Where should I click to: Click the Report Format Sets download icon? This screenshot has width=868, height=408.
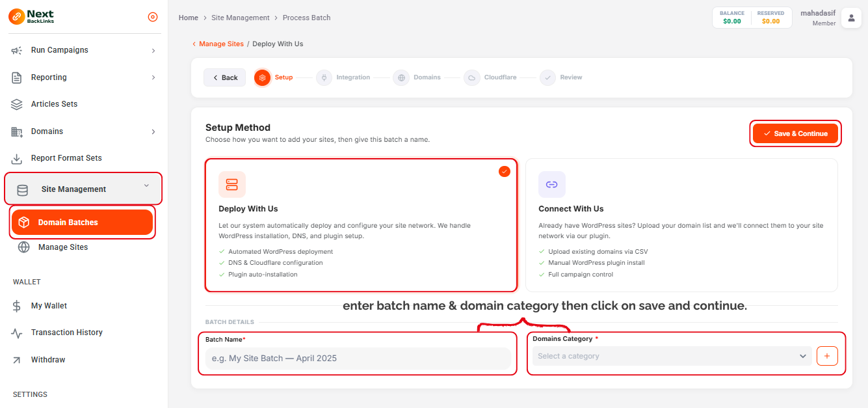point(17,158)
